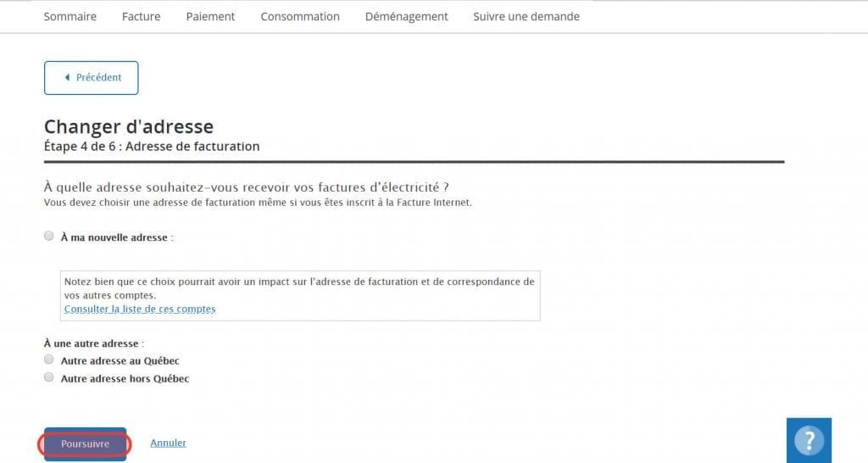Open the Consommation tab
The image size is (868, 463).
(300, 17)
